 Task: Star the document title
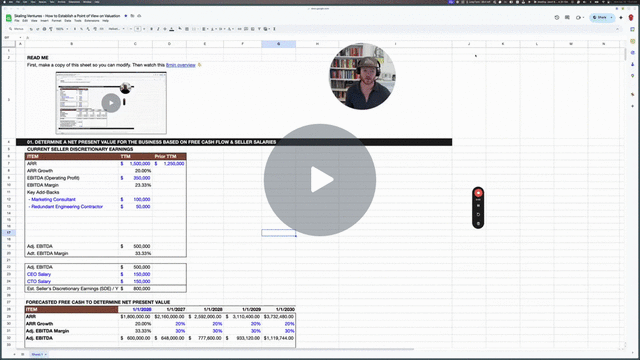(x=126, y=16)
